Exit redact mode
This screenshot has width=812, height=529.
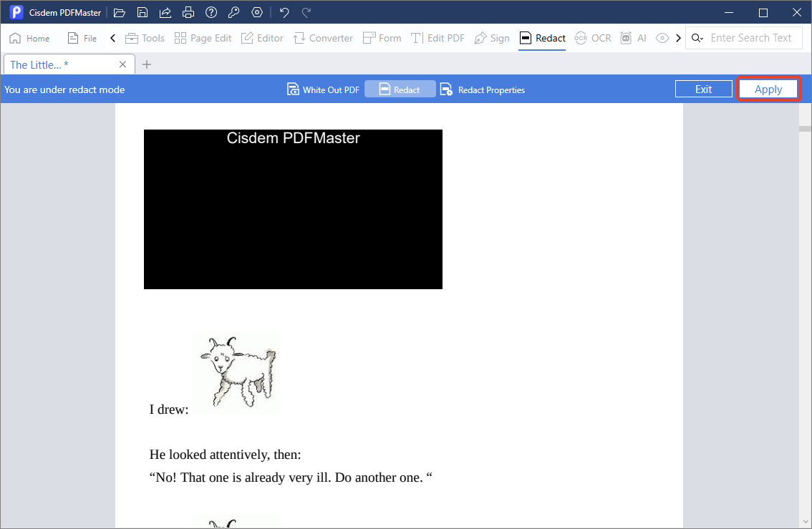[x=703, y=89]
